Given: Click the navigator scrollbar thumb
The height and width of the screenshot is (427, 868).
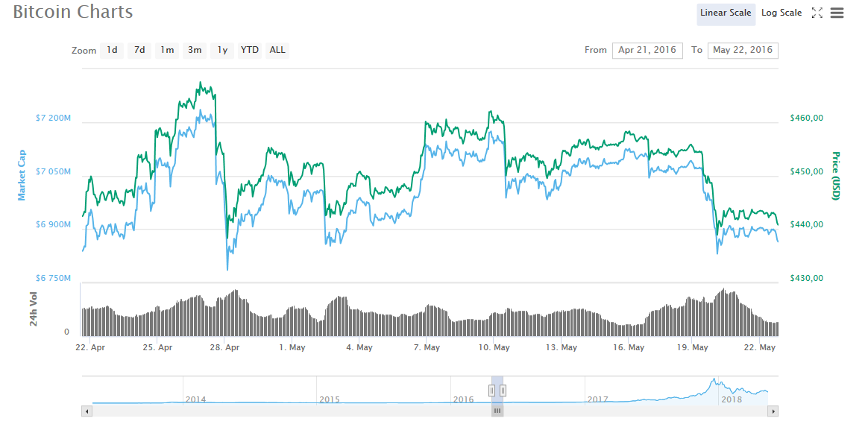Looking at the screenshot, I should [x=497, y=411].
